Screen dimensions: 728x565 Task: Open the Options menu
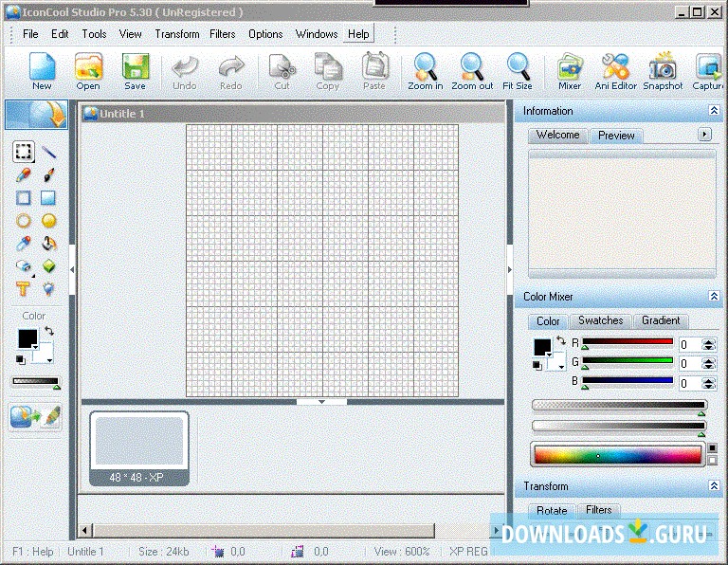click(265, 34)
